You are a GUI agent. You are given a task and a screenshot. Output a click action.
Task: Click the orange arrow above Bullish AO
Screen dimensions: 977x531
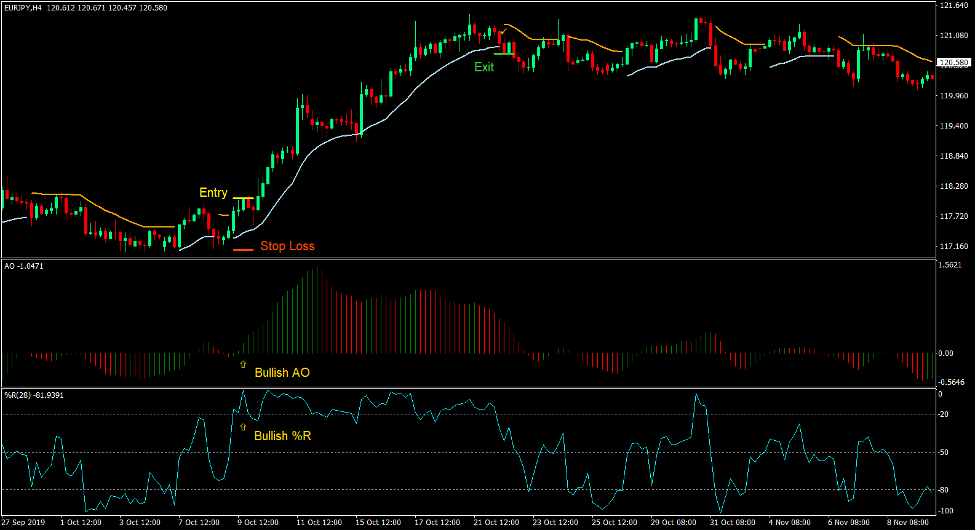(243, 365)
